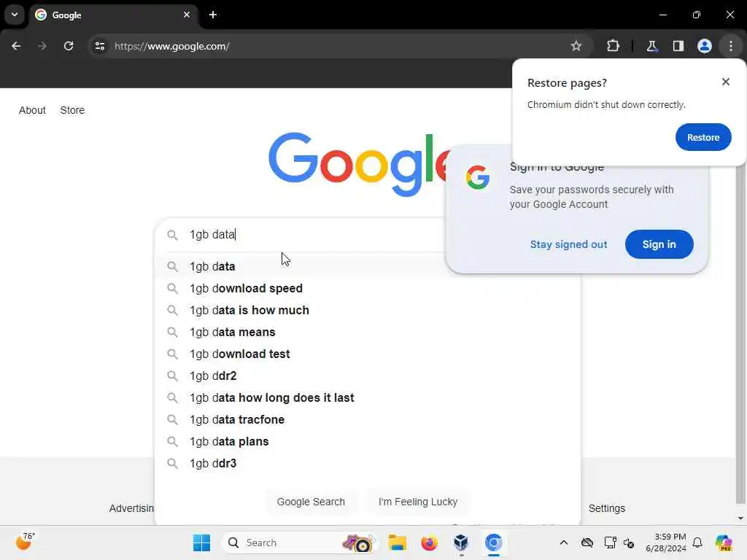Select suggestion '1gb data plans'

pos(368,442)
